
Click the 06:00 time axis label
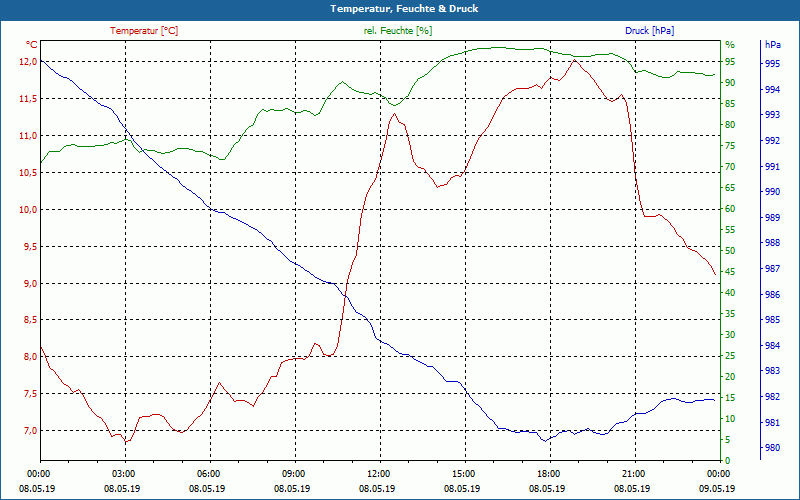[207, 473]
